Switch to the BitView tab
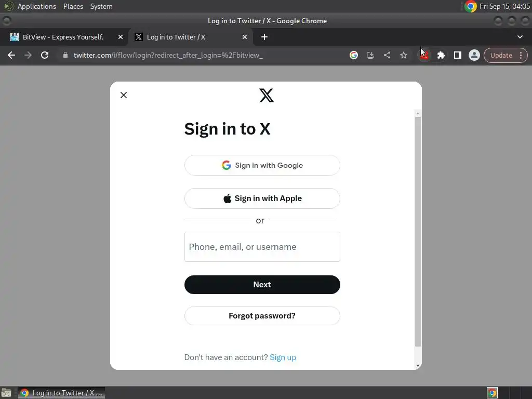The image size is (532, 399). (x=63, y=37)
